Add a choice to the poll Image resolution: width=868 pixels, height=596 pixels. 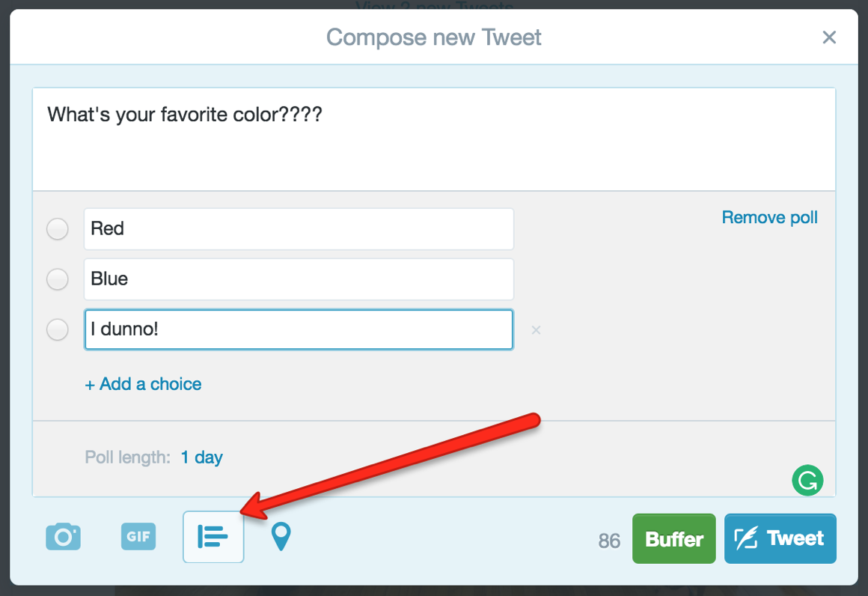(x=143, y=384)
